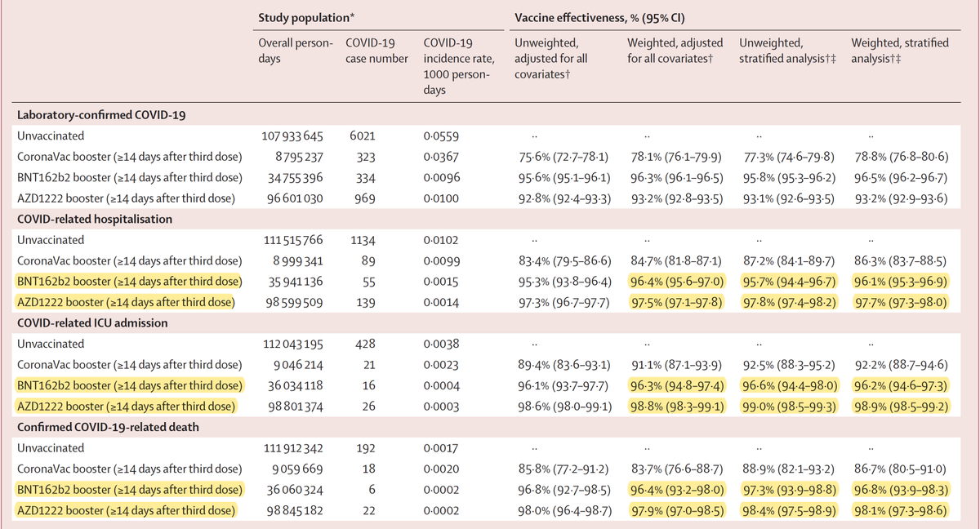Click the incidence rate '0·0038'

point(442,344)
